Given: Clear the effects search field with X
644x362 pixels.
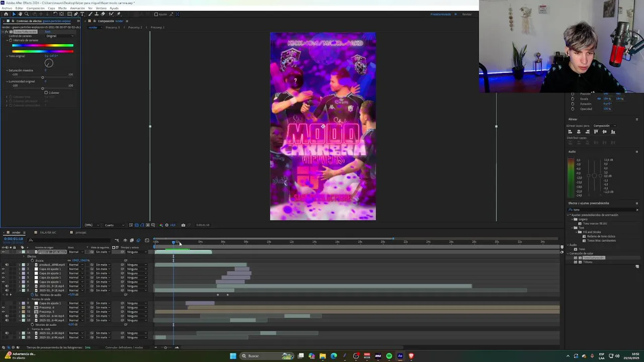Looking at the screenshot, I should click(637, 210).
